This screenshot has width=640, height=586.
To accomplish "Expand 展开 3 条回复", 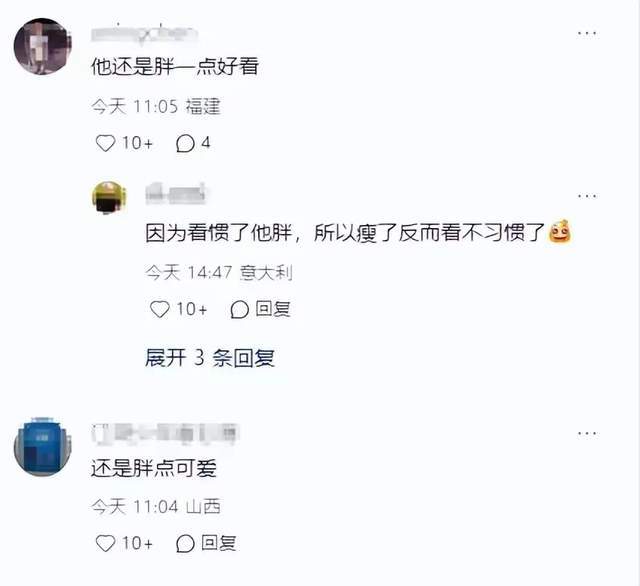I will coord(210,358).
